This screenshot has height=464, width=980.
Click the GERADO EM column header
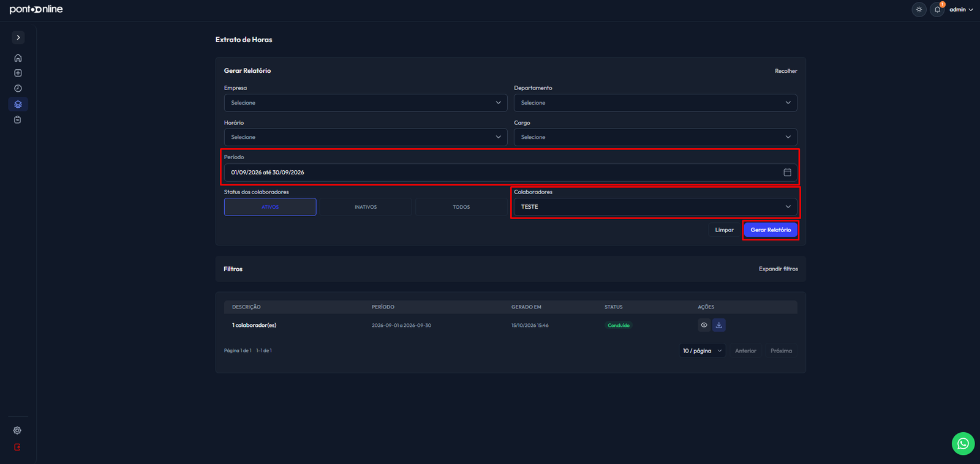coord(526,307)
